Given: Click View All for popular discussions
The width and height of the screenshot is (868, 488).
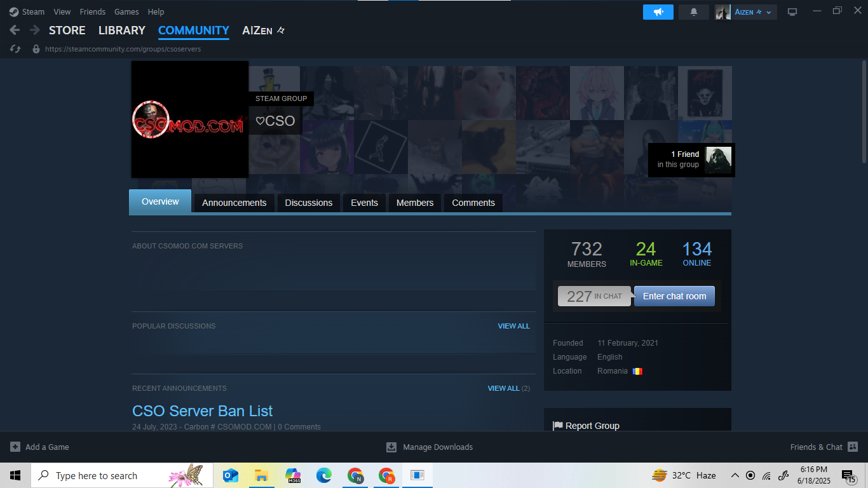Looking at the screenshot, I should coord(513,326).
